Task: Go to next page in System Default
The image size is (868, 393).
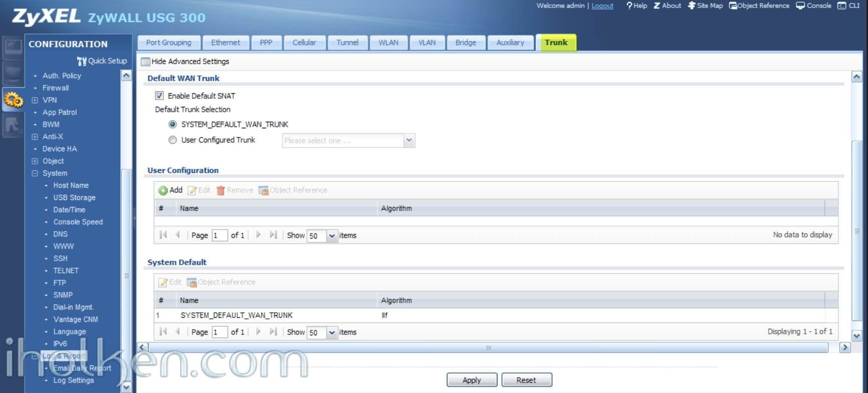Action: coord(258,331)
